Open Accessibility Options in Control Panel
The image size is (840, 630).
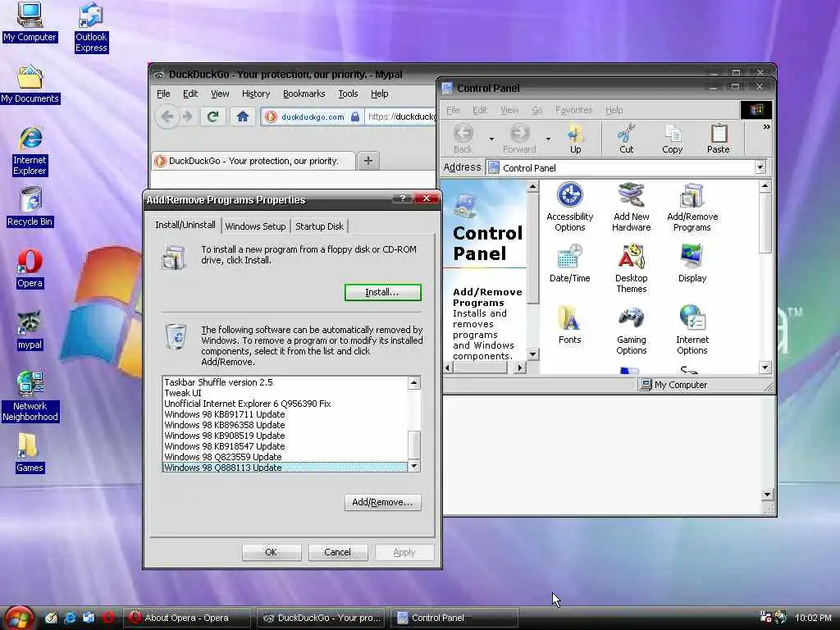pyautogui.click(x=569, y=208)
